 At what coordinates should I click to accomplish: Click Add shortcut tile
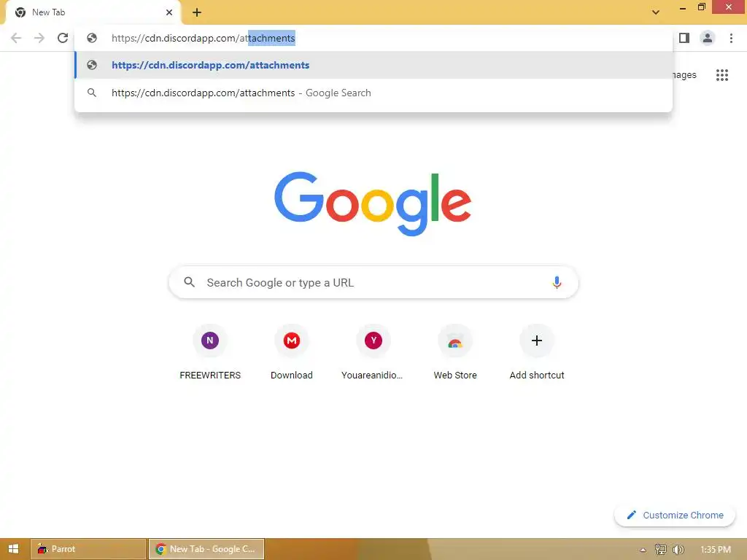(537, 353)
